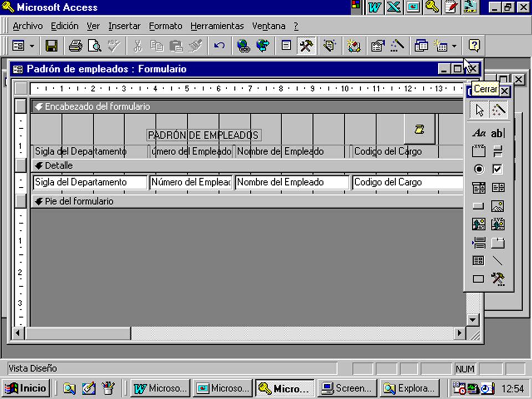
Task: Click the vertical scrollbar down arrow
Action: click(473, 319)
